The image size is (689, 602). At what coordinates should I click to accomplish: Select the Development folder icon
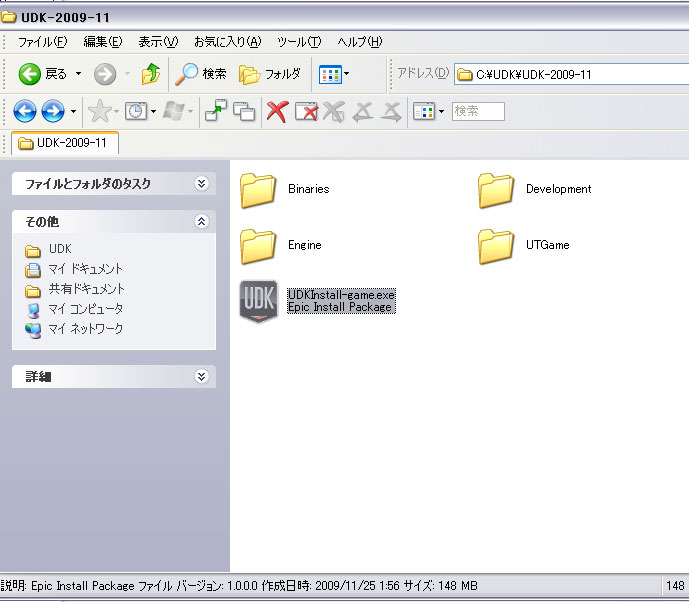click(x=496, y=190)
